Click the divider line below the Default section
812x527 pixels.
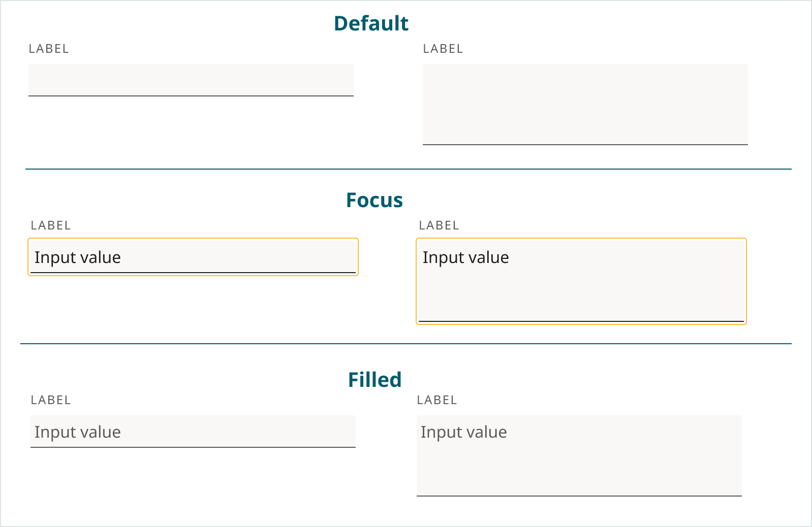(x=407, y=168)
